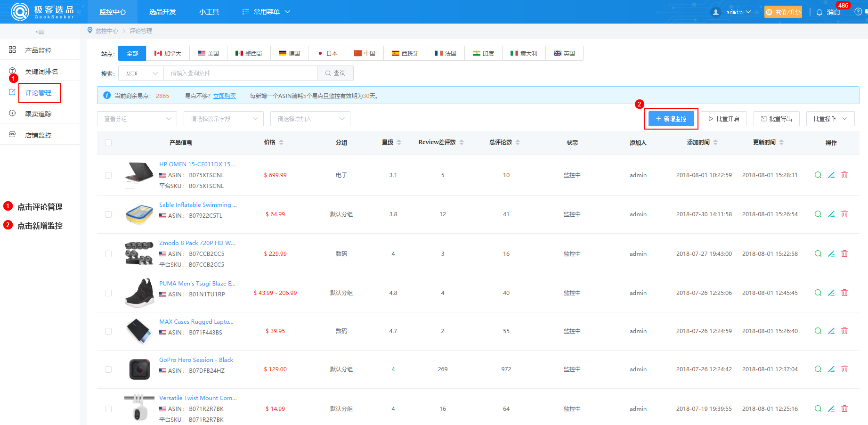Edit the Versatile Twist Mount row

pyautogui.click(x=831, y=409)
